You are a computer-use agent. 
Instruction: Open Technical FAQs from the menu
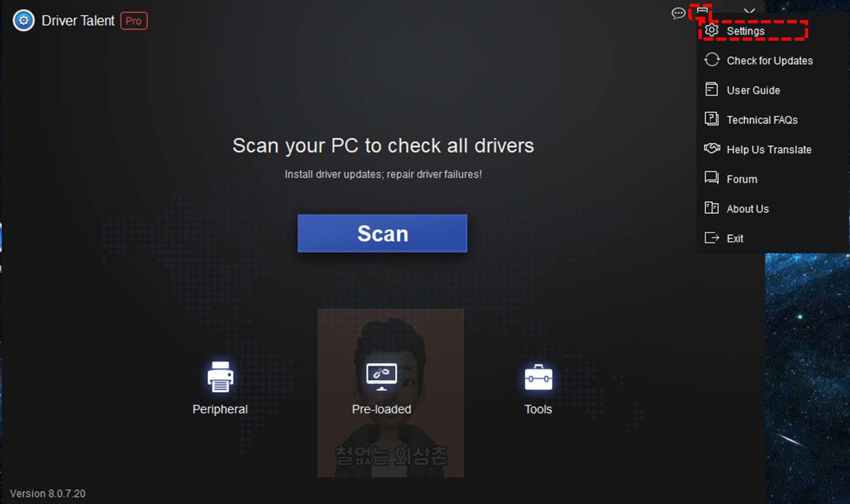(773, 119)
